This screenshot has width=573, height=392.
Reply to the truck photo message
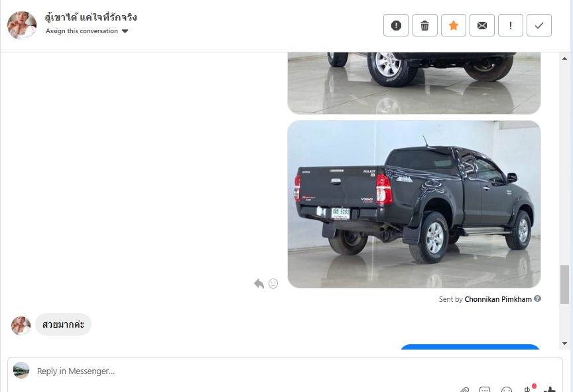pos(259,283)
